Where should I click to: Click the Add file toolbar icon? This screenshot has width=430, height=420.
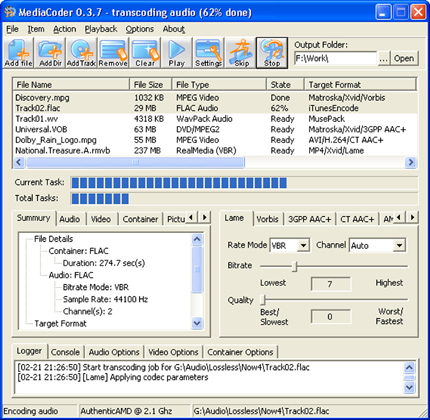click(18, 53)
